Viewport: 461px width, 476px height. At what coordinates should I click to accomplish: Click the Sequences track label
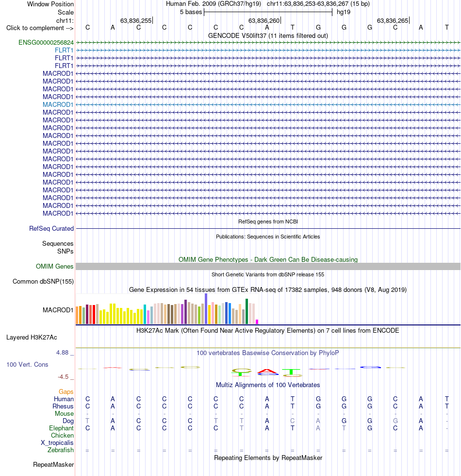tap(58, 243)
